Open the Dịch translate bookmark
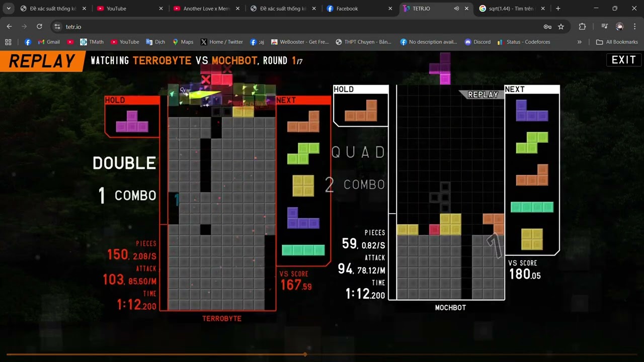Screen dimensions: 644x362 155,42
